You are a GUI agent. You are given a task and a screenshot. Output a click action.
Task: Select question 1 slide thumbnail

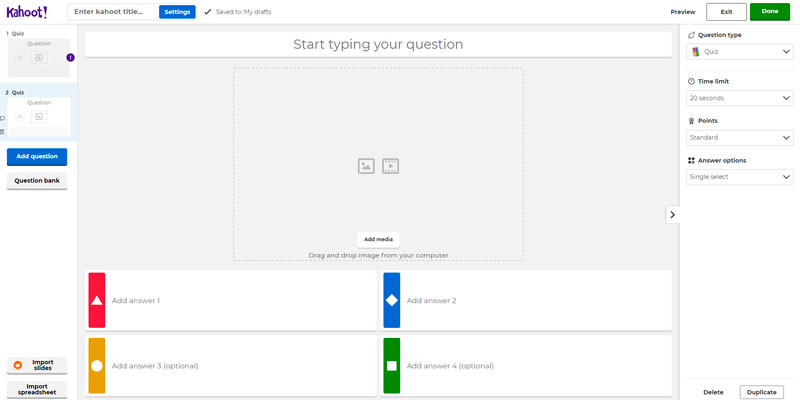point(39,58)
